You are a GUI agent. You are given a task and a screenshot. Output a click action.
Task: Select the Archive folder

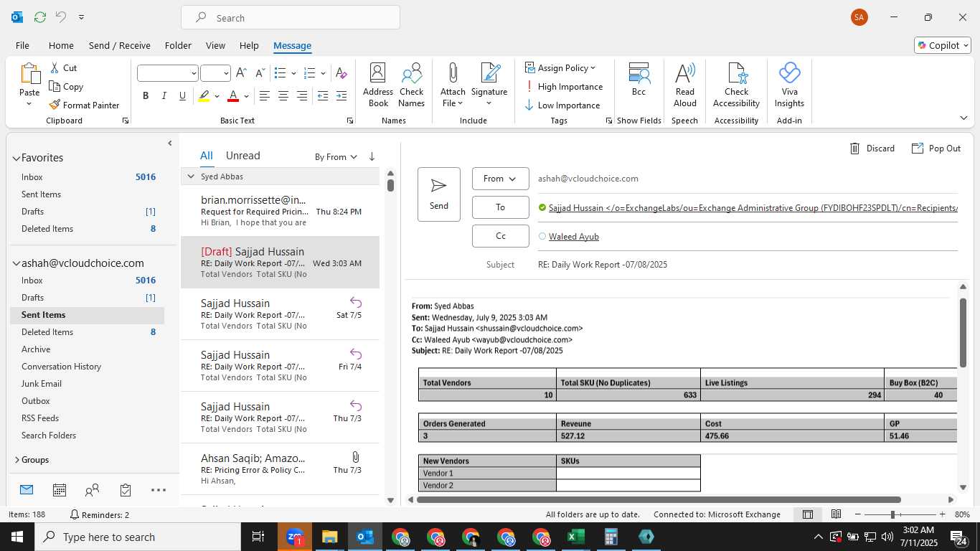36,349
